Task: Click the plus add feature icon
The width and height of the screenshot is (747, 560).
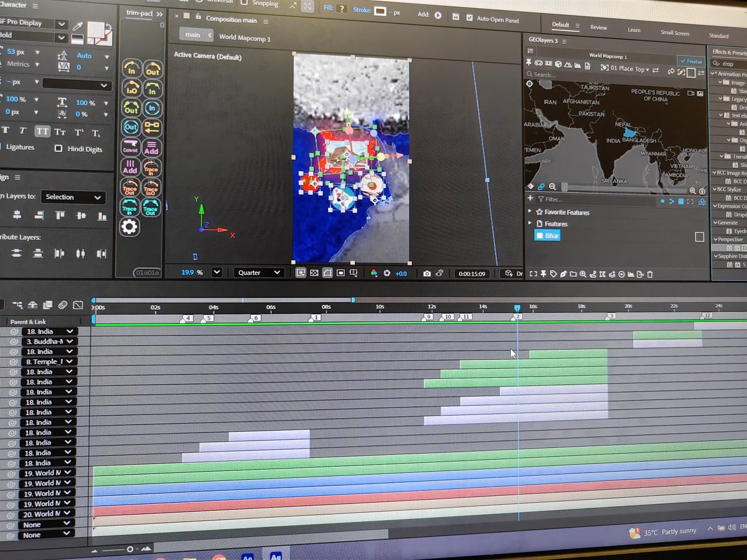Action: (x=530, y=198)
